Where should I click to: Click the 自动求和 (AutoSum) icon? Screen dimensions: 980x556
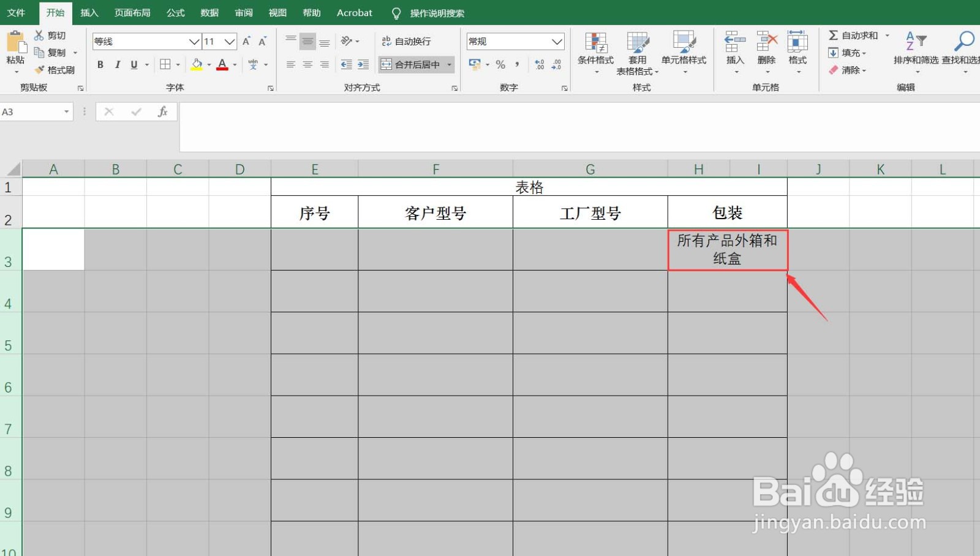[833, 35]
